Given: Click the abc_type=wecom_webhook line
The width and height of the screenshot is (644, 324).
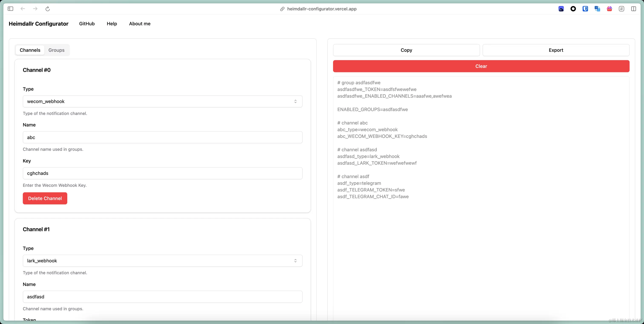Looking at the screenshot, I should tap(367, 130).
